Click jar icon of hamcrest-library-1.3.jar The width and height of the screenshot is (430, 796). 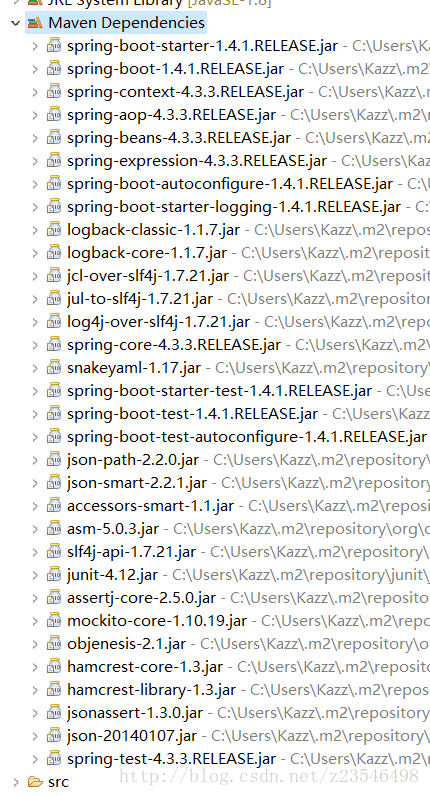point(54,689)
